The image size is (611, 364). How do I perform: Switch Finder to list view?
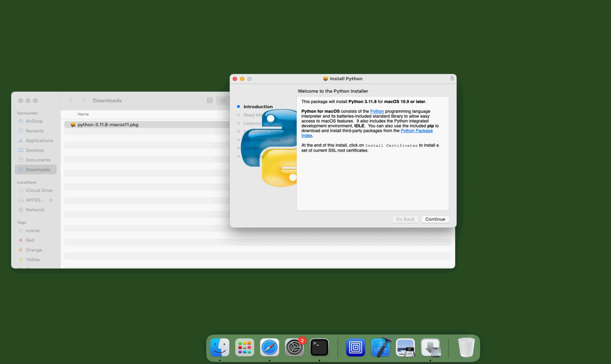(223, 100)
